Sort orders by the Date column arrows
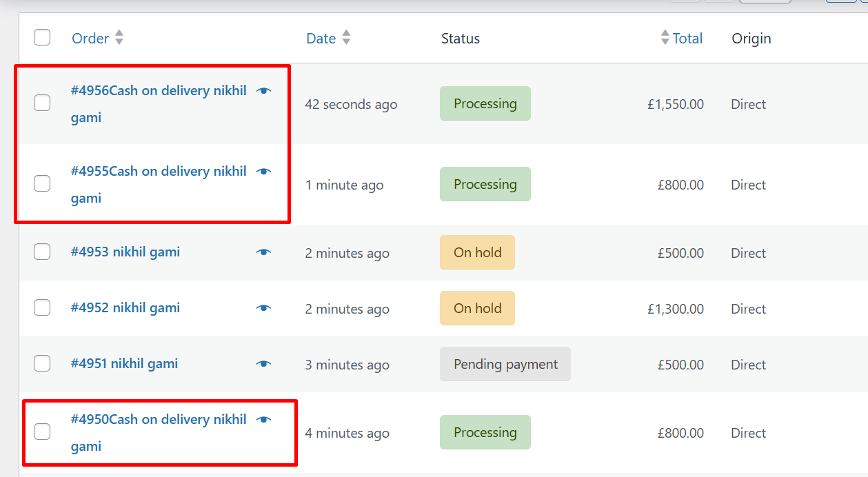868x477 pixels. pyautogui.click(x=346, y=38)
